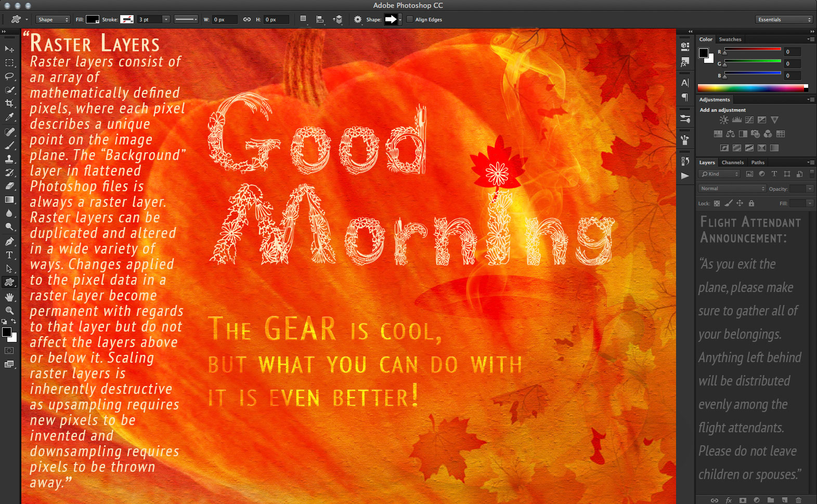Open the Paragraph panel icon
The height and width of the screenshot is (504, 817).
[685, 97]
